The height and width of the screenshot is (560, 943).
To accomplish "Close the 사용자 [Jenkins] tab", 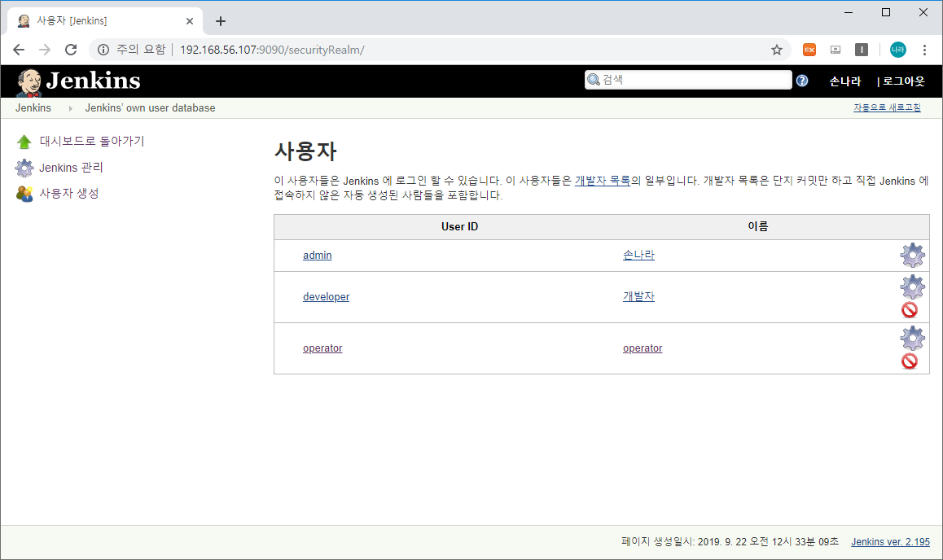I will pyautogui.click(x=190, y=21).
